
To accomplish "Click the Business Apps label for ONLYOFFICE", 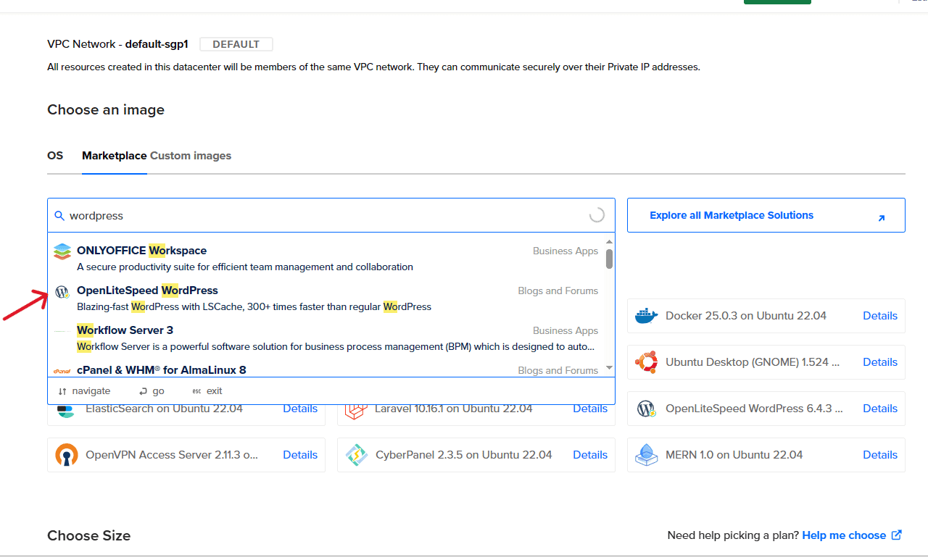I will (565, 251).
